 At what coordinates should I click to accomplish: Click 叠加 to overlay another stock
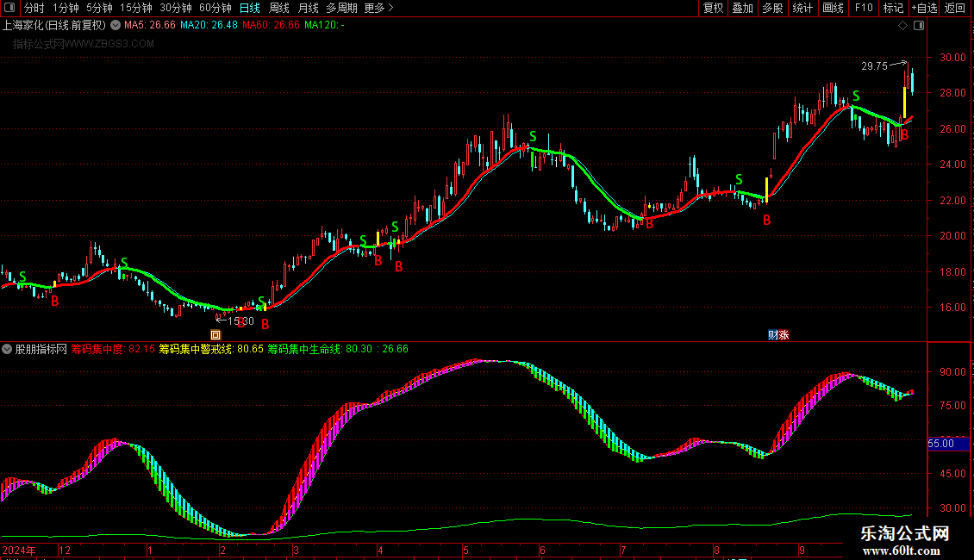(742, 8)
